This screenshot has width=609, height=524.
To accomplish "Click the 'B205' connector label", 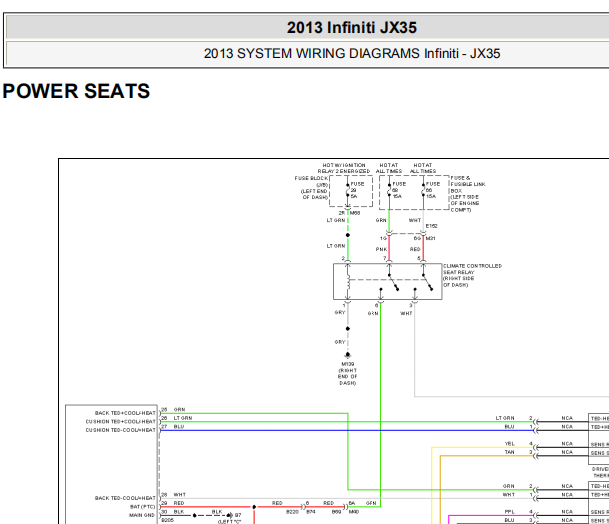I will point(167,520).
